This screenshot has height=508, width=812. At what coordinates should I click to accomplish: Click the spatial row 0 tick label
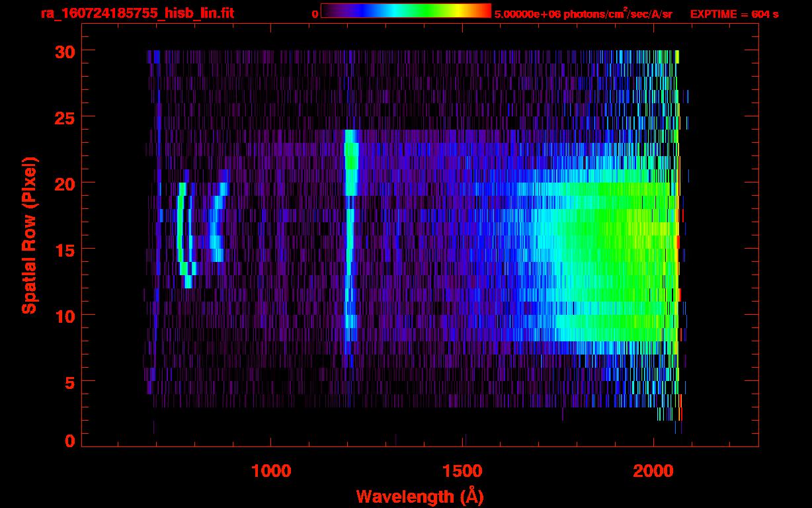pos(70,441)
